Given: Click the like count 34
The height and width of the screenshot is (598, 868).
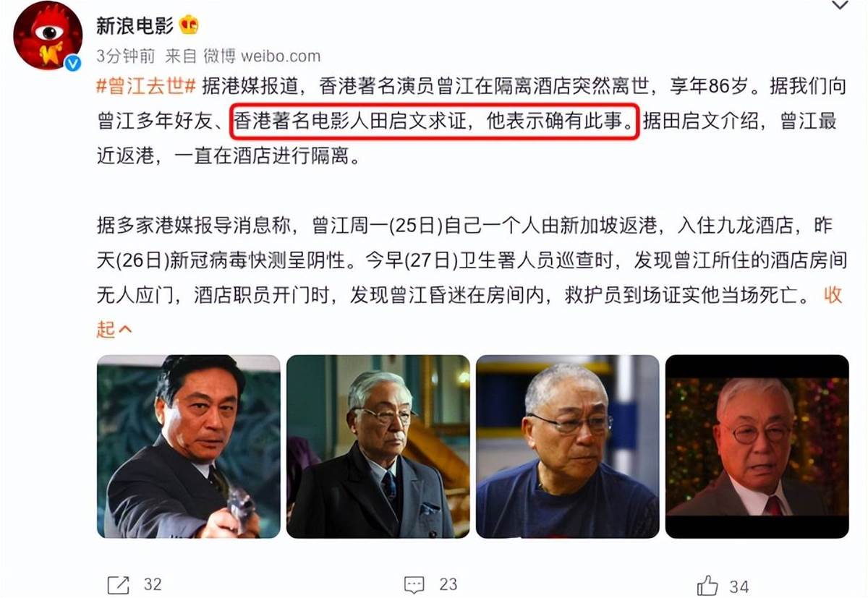Looking at the screenshot, I should coord(739,586).
